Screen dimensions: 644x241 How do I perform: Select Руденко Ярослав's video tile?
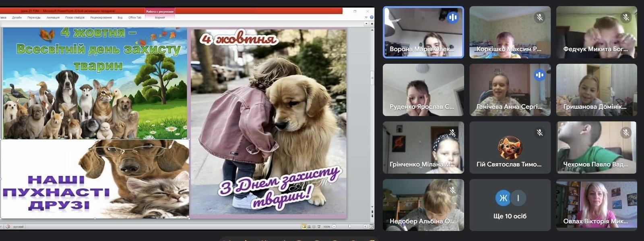pyautogui.click(x=423, y=90)
